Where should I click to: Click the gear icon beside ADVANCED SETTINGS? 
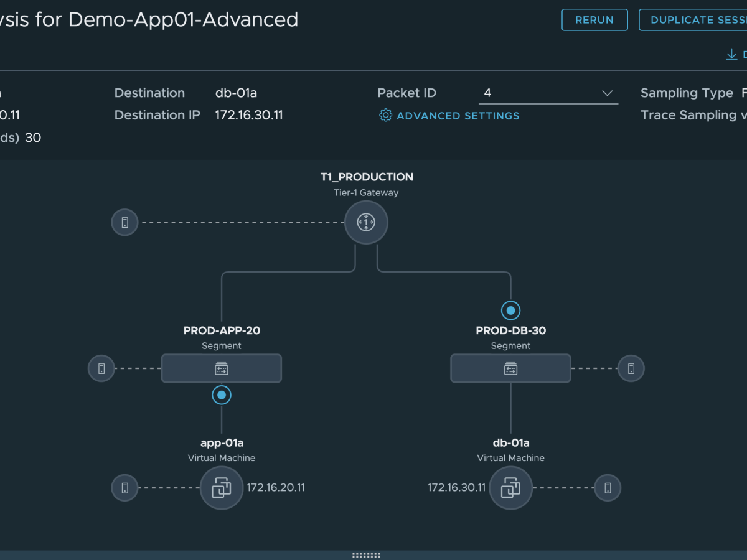coord(385,115)
